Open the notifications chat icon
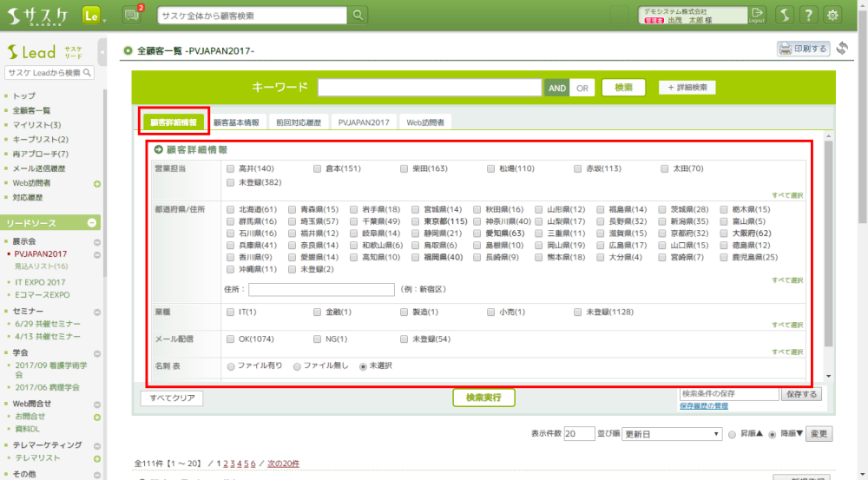The image size is (868, 480). [x=132, y=15]
